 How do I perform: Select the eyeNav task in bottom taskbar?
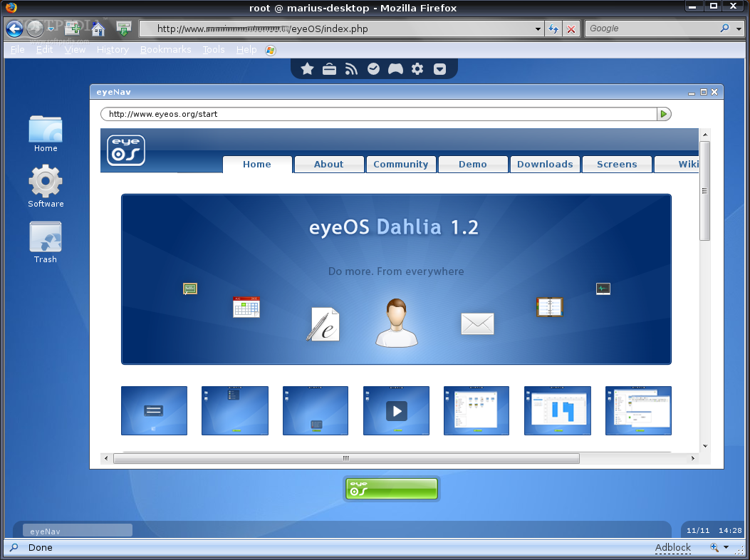pyautogui.click(x=78, y=531)
